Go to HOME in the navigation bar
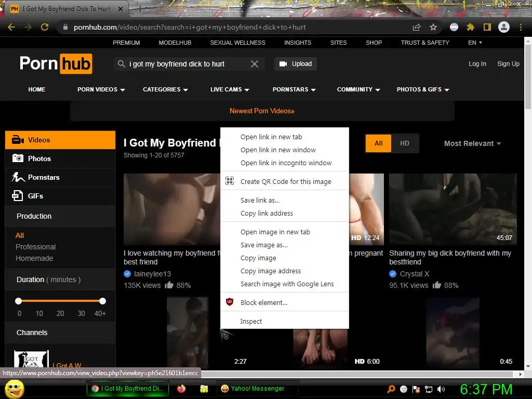 [x=37, y=89]
